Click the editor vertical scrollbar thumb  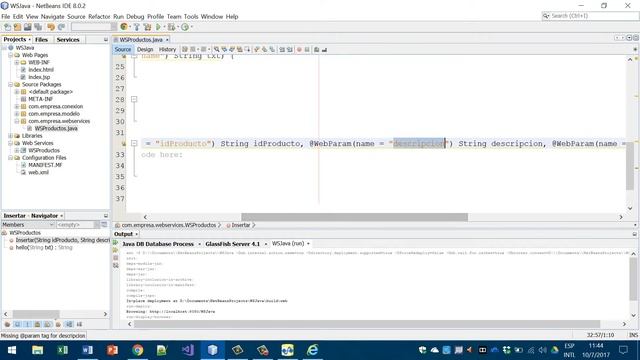(630, 166)
